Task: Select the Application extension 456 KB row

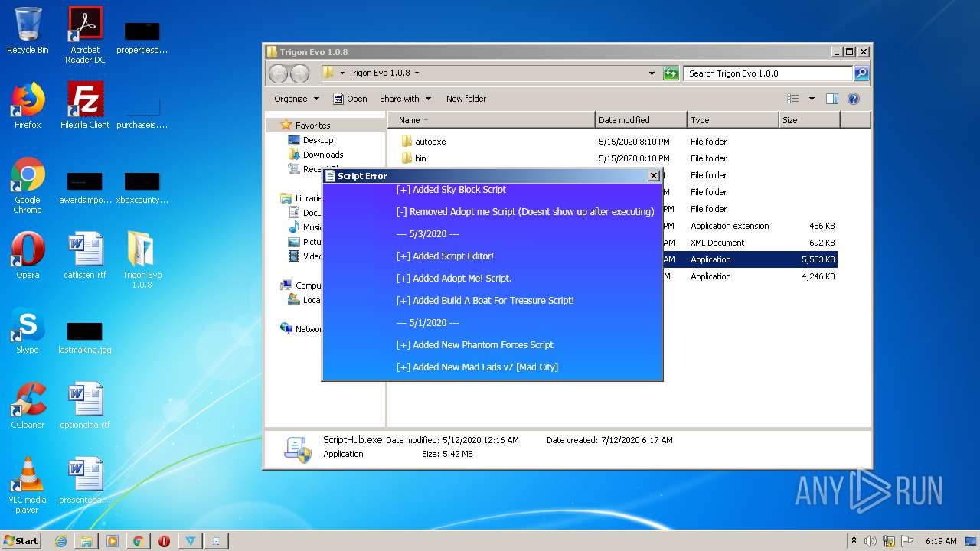Action: point(750,226)
